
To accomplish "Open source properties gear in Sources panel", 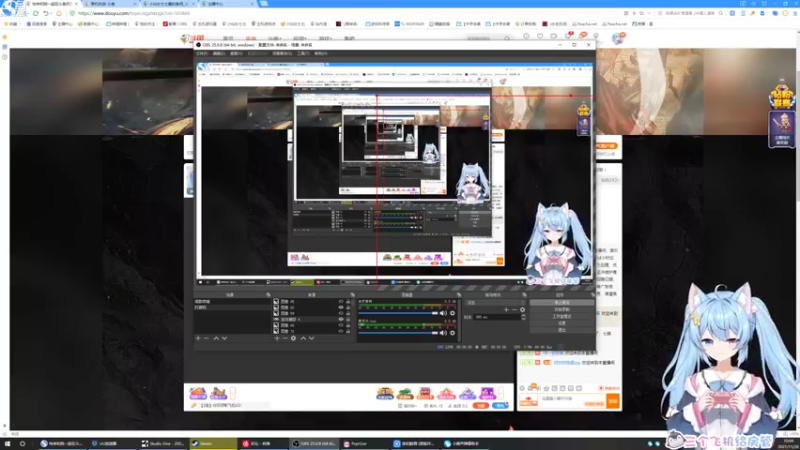I will click(x=293, y=338).
